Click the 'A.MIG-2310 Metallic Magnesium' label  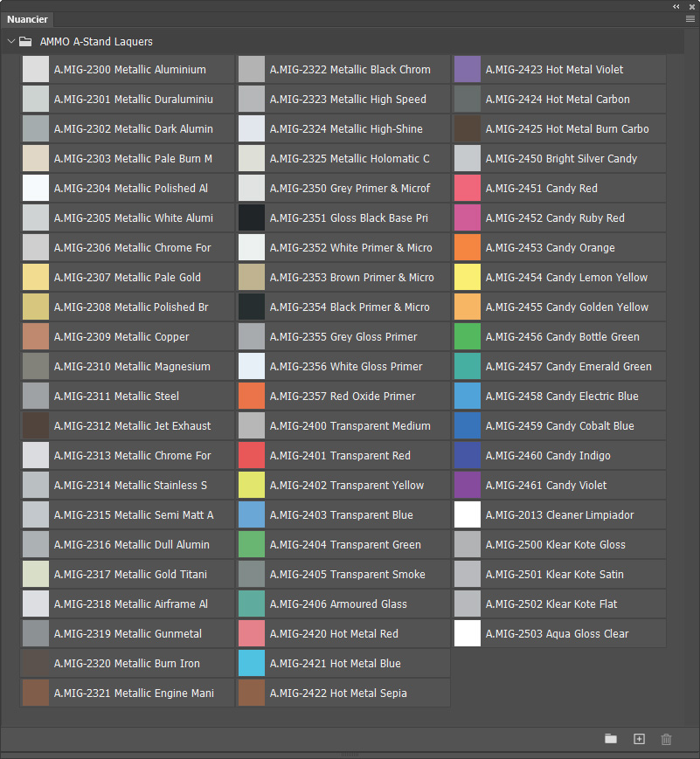click(x=132, y=367)
